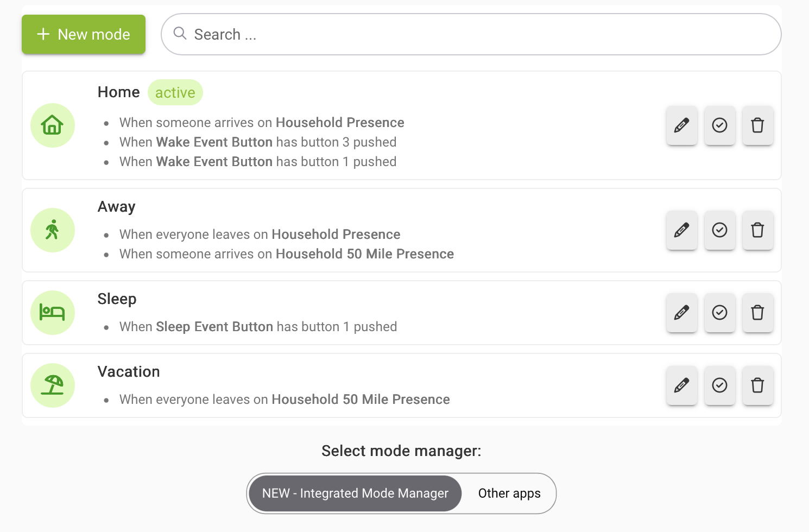Click the green house icon for Home
This screenshot has height=532, width=809.
(x=53, y=125)
